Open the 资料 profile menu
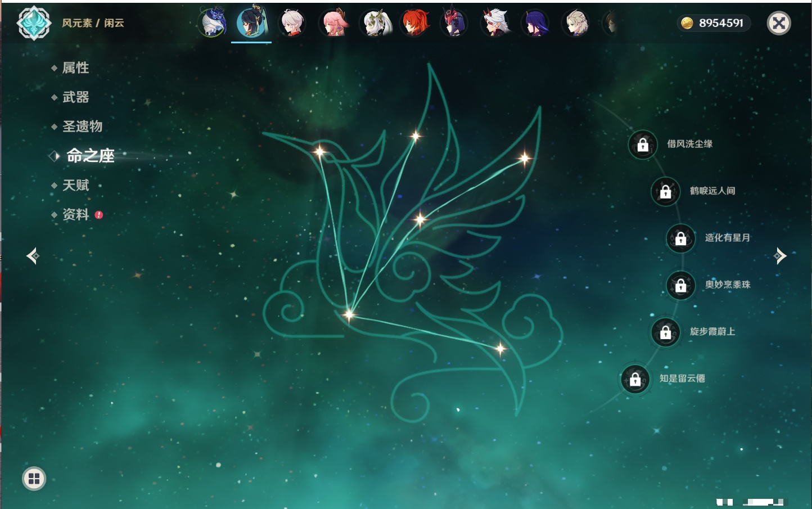This screenshot has height=509, width=812. [75, 214]
